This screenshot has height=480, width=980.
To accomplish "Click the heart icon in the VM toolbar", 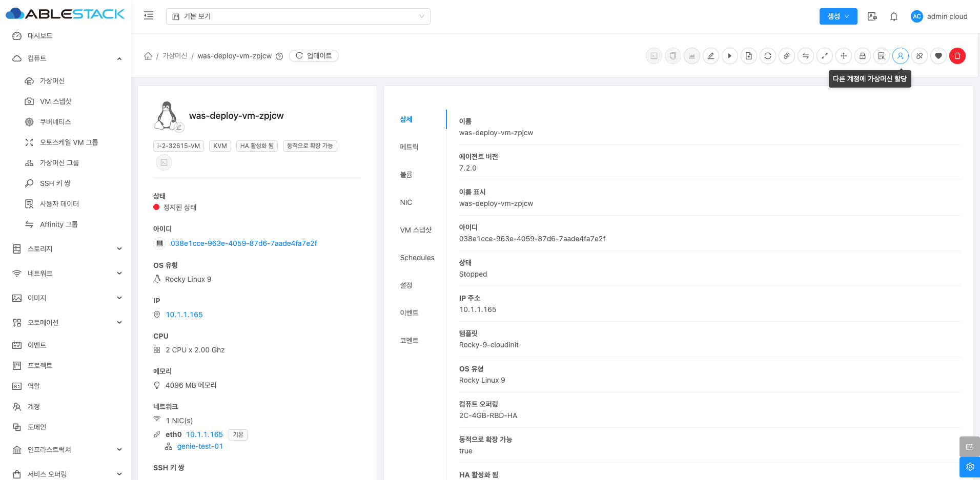I will 938,56.
